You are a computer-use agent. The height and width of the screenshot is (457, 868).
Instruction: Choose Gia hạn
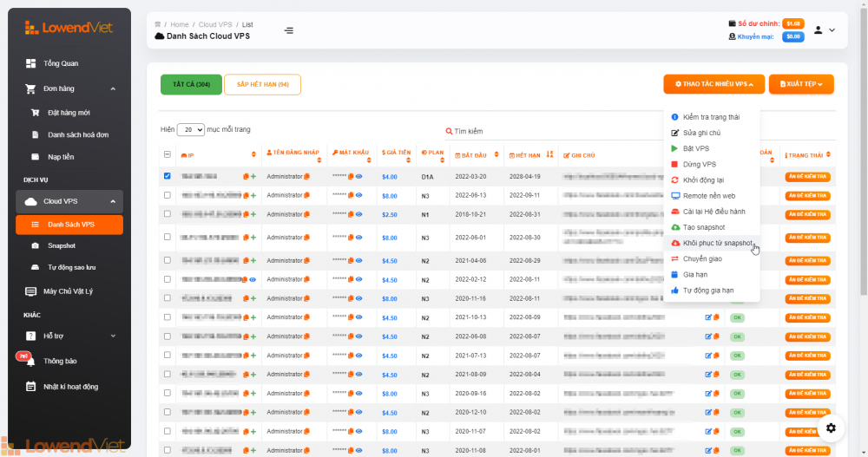coord(712,275)
